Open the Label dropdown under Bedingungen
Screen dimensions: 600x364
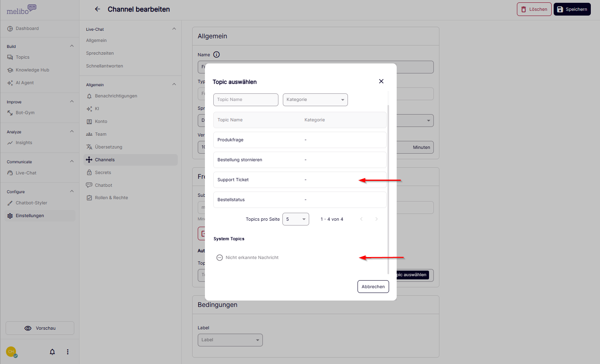[230, 340]
